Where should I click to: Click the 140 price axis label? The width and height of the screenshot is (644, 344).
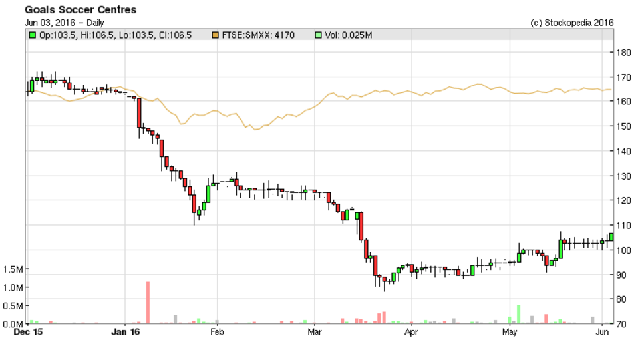coord(623,151)
